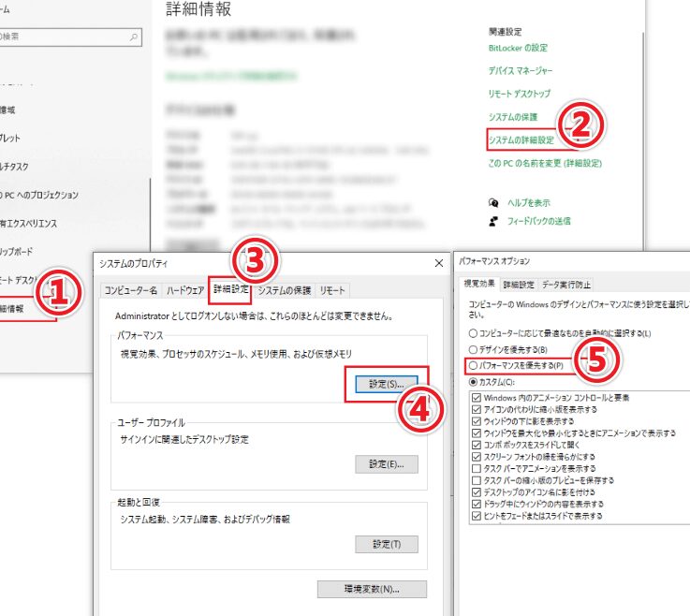Open リモート デスクトップ link
This screenshot has height=616, width=690.
[520, 94]
